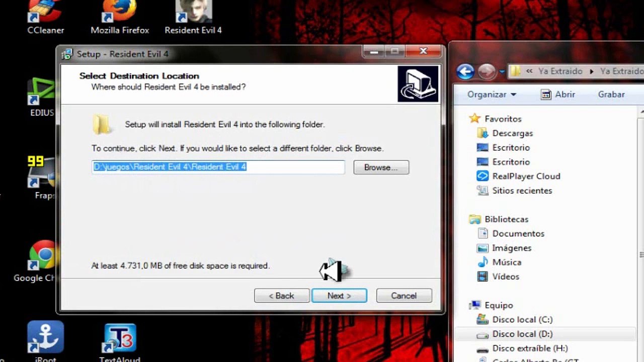Image resolution: width=644 pixels, height=362 pixels.
Task: Launch iRoot desktop shortcut
Action: point(45,341)
